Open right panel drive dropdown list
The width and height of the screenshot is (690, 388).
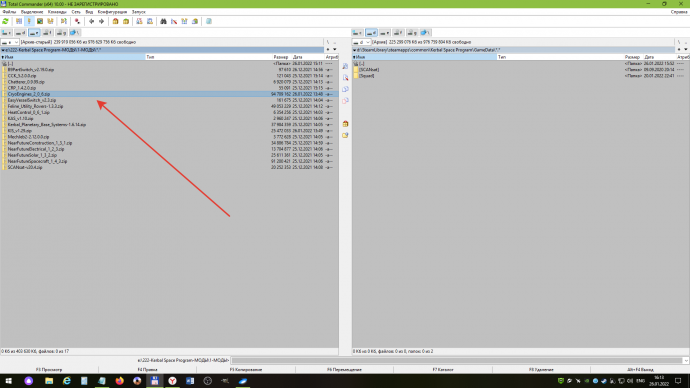click(361, 42)
